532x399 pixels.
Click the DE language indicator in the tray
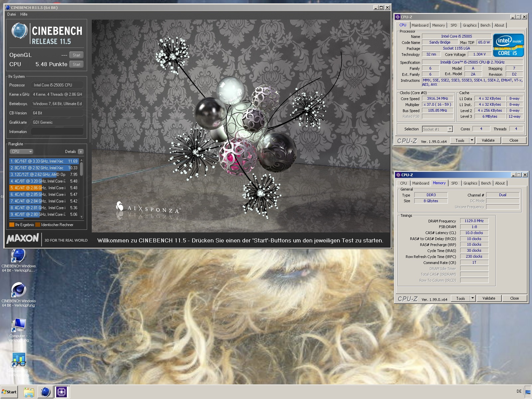click(x=519, y=391)
